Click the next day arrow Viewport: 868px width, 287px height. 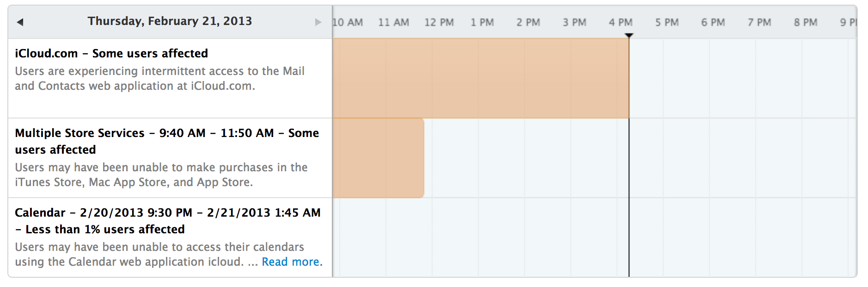[x=318, y=22]
